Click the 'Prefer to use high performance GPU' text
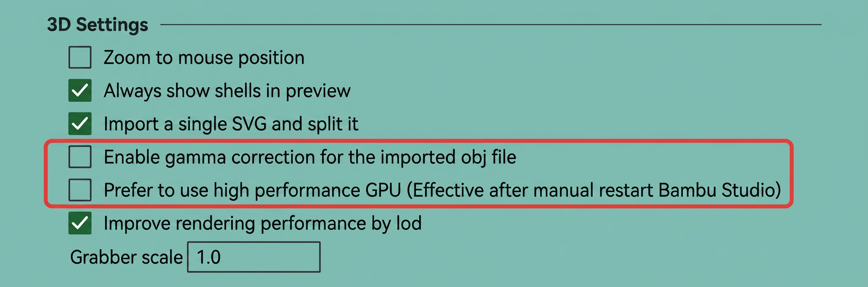868x287 pixels. (253, 190)
